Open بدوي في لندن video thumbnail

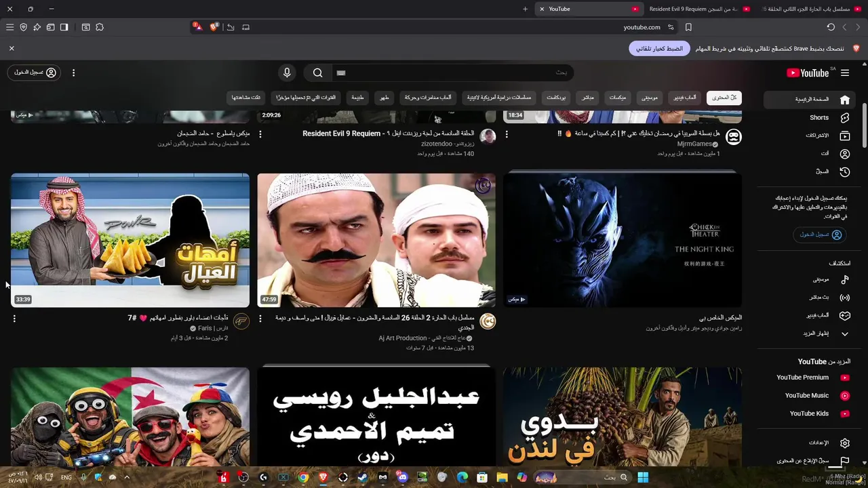tap(623, 416)
